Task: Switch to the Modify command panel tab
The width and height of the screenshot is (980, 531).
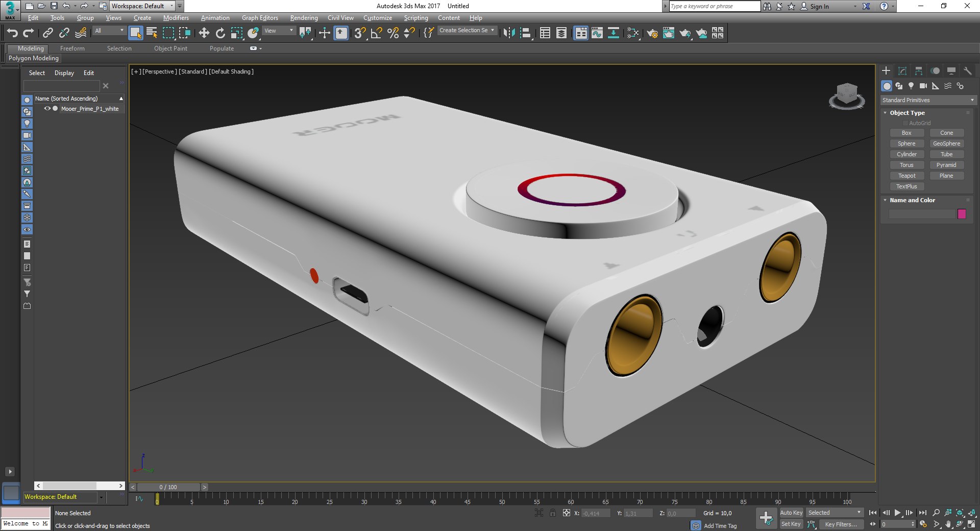Action: point(902,71)
